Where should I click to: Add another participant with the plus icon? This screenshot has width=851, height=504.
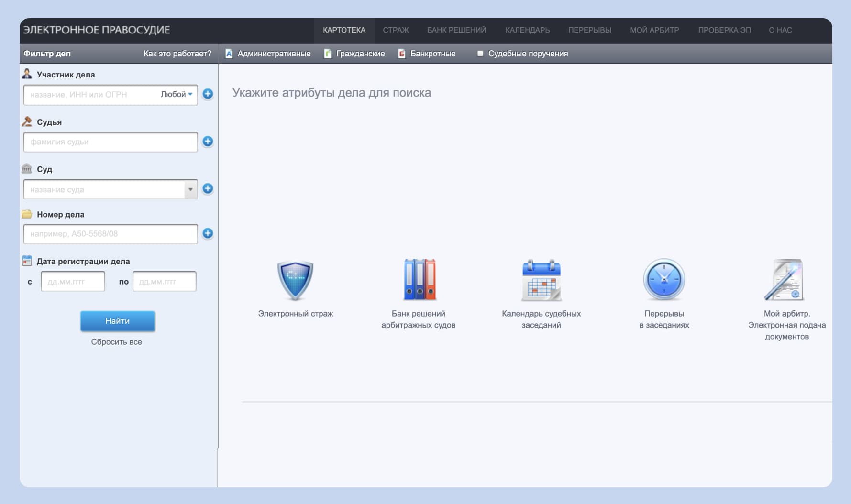tap(208, 94)
